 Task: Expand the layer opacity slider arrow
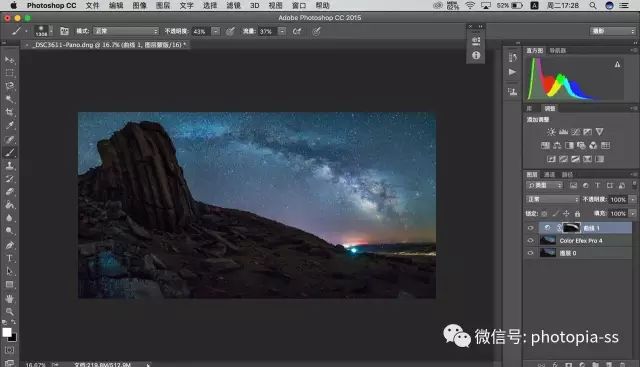pos(633,199)
